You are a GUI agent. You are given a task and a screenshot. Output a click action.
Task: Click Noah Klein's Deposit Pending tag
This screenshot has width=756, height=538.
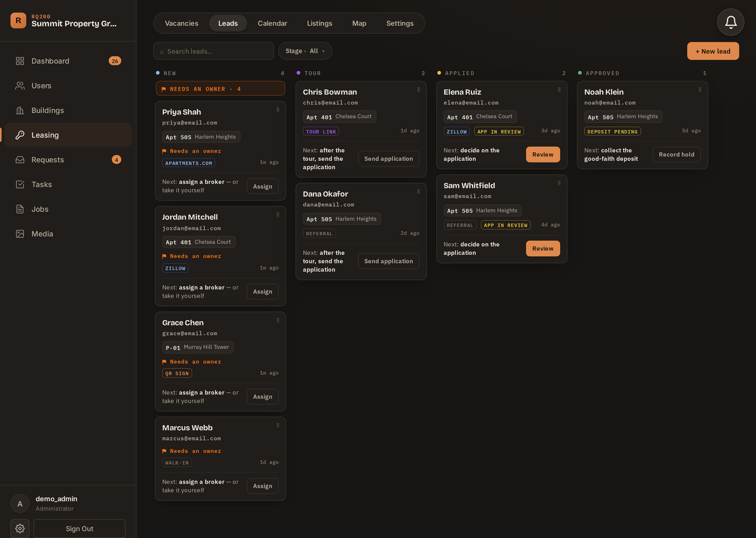coord(612,131)
